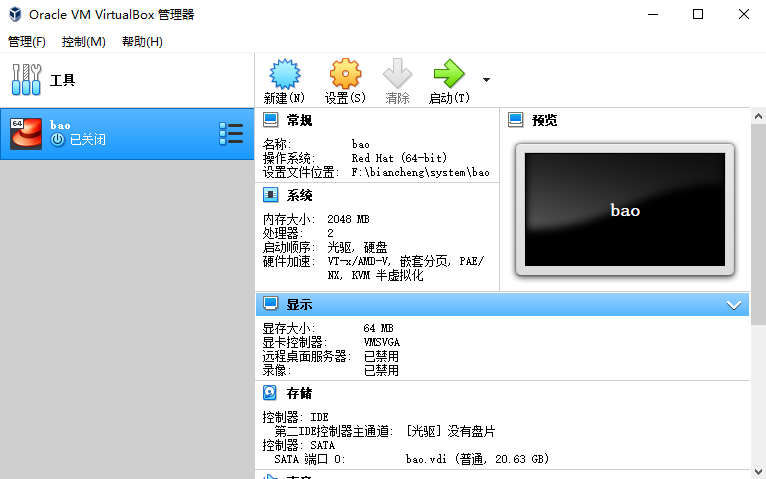Click the 已关闭 status text
The width and height of the screenshot is (766, 479).
(87, 140)
